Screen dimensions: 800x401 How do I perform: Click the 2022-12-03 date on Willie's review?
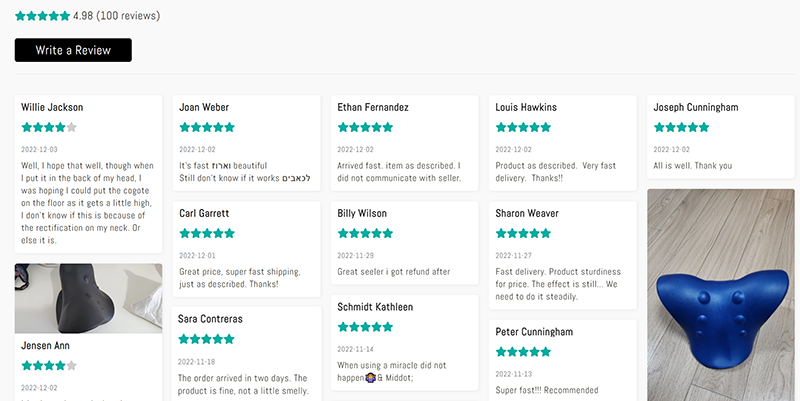pos(39,149)
